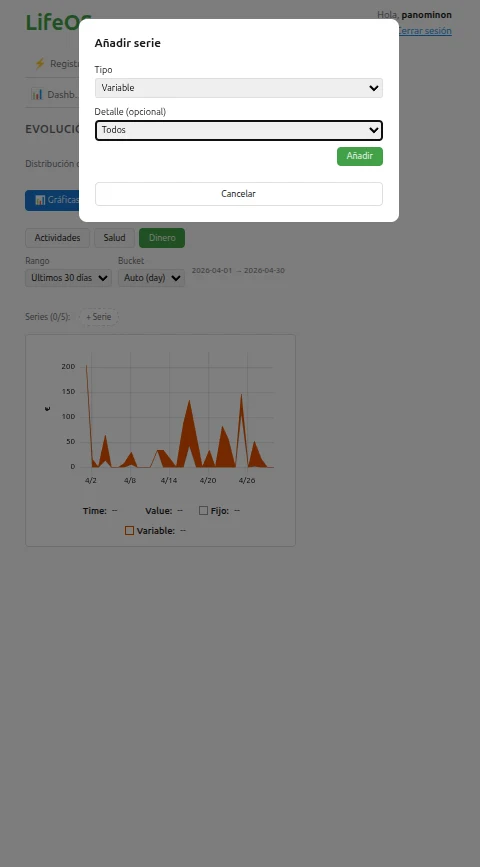Viewport: 480px width, 867px height.
Task: Open the Ultimos 30 días range dropdown
Action: [69, 278]
